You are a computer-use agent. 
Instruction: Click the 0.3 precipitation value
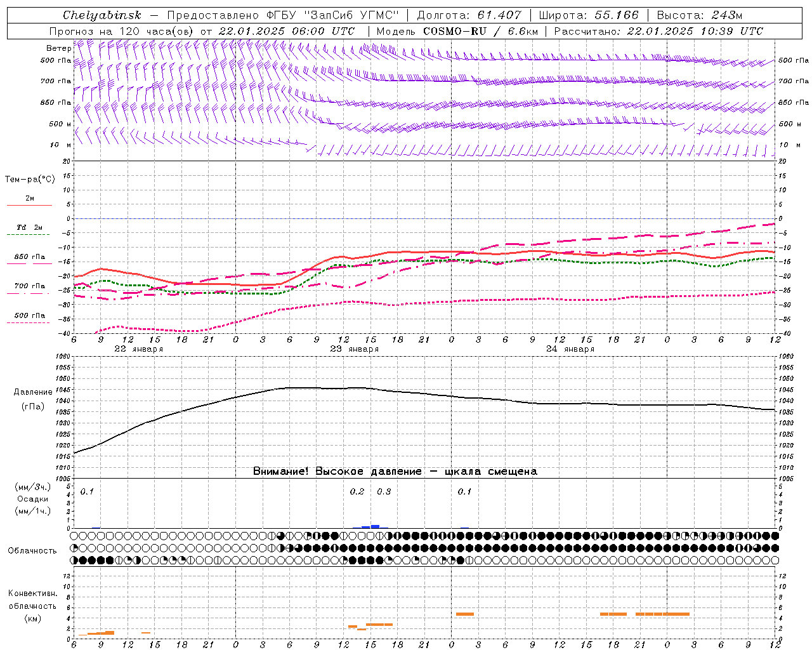[384, 492]
